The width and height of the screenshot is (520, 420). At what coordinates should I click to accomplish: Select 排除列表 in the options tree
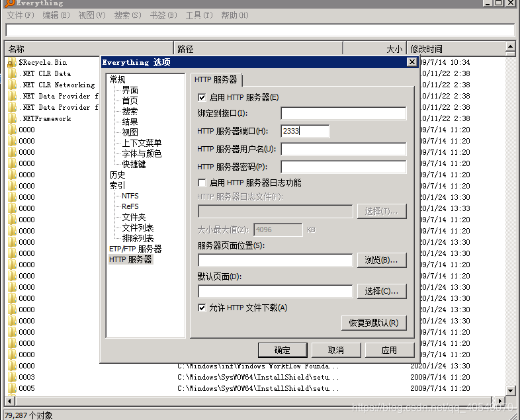(x=138, y=238)
